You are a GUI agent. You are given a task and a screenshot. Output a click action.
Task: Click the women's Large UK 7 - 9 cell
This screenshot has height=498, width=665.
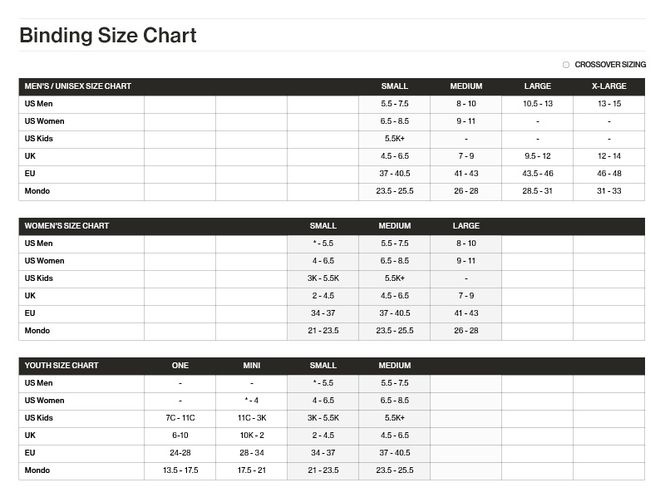[x=466, y=296]
